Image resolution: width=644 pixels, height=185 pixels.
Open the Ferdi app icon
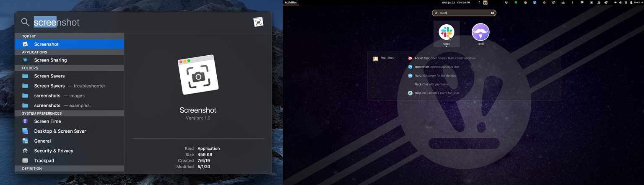click(480, 32)
